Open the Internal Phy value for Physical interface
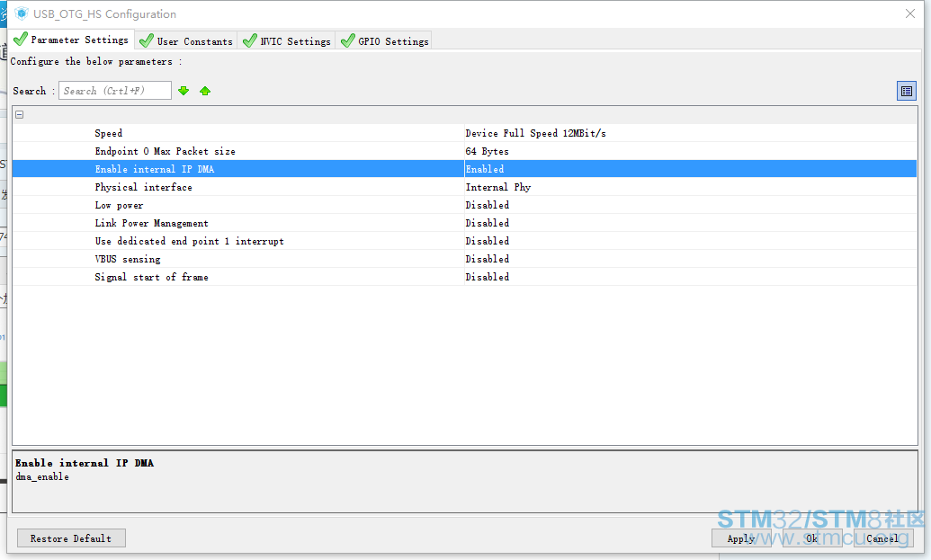Screen dimensions: 931x560 pos(690,187)
